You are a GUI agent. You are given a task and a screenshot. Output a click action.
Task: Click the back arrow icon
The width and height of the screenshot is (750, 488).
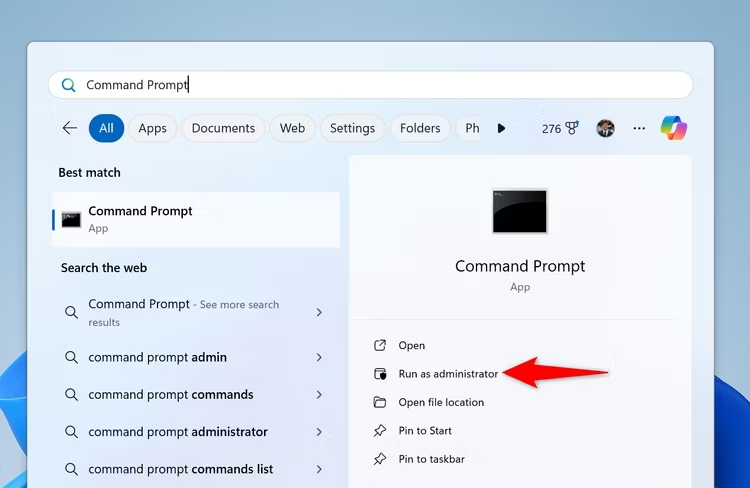70,128
